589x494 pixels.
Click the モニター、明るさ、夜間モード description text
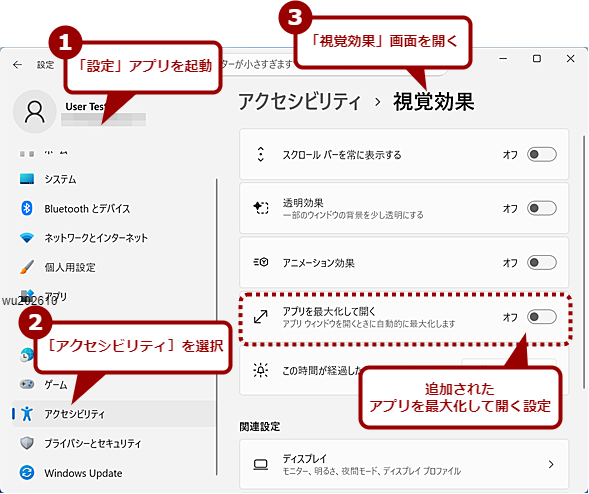(x=372, y=471)
